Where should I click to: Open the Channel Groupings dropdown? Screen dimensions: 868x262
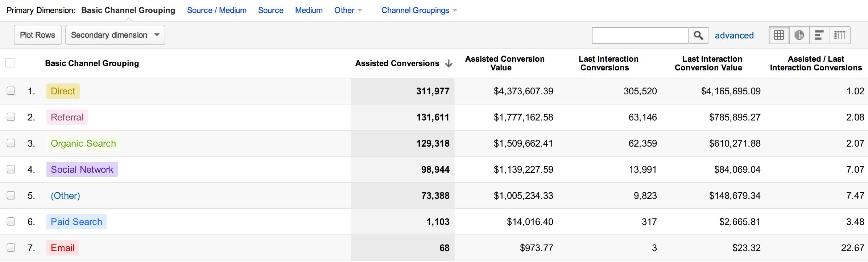pyautogui.click(x=419, y=11)
